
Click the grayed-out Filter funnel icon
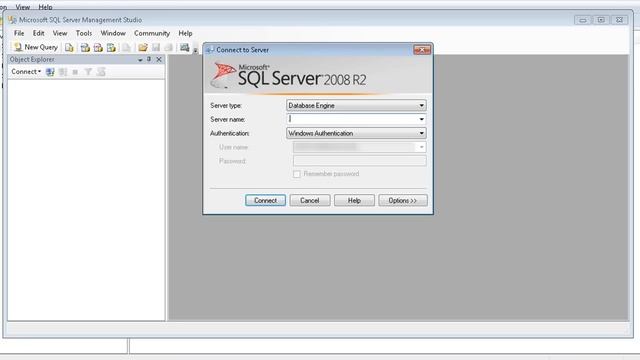(88, 72)
